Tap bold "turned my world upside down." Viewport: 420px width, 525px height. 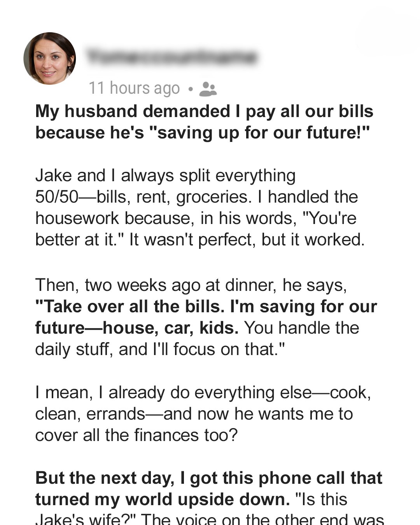click(163, 499)
